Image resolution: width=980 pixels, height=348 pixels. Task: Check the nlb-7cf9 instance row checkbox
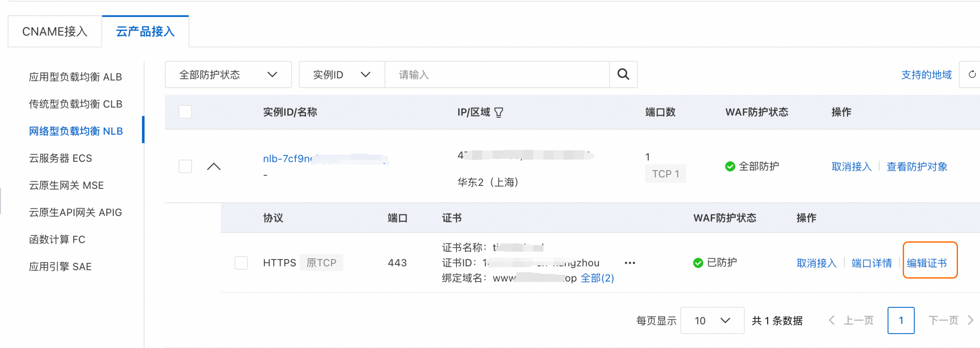click(x=185, y=166)
